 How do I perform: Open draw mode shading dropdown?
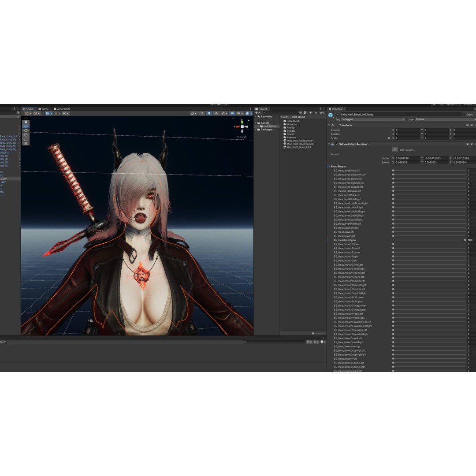coord(193,113)
